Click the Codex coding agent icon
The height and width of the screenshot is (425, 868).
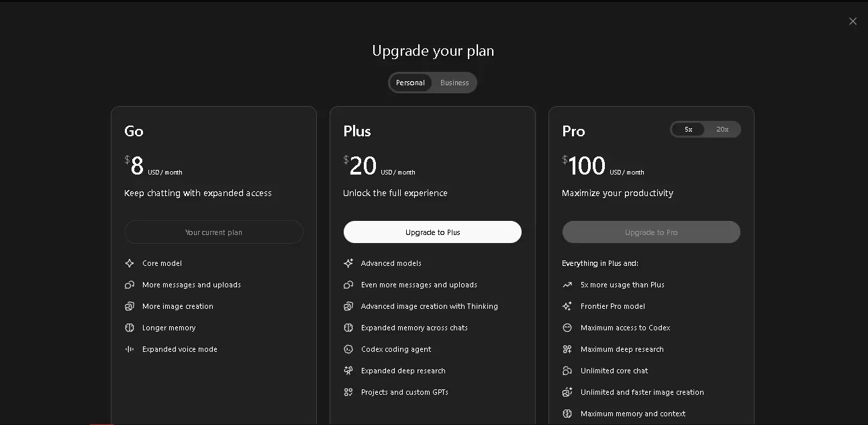348,349
